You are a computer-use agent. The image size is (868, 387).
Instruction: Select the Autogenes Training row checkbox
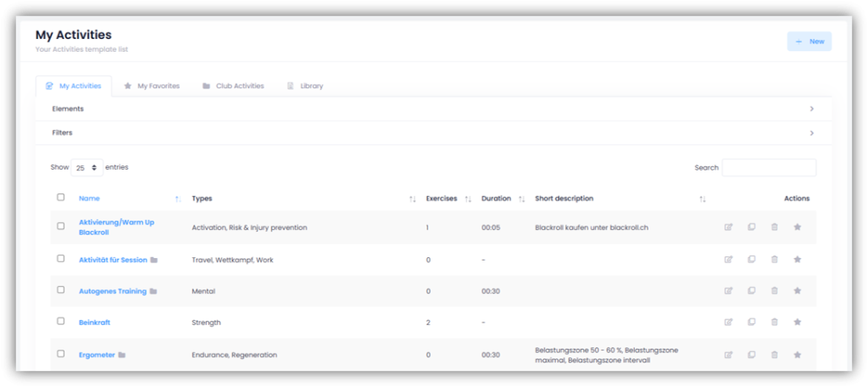tap(60, 290)
